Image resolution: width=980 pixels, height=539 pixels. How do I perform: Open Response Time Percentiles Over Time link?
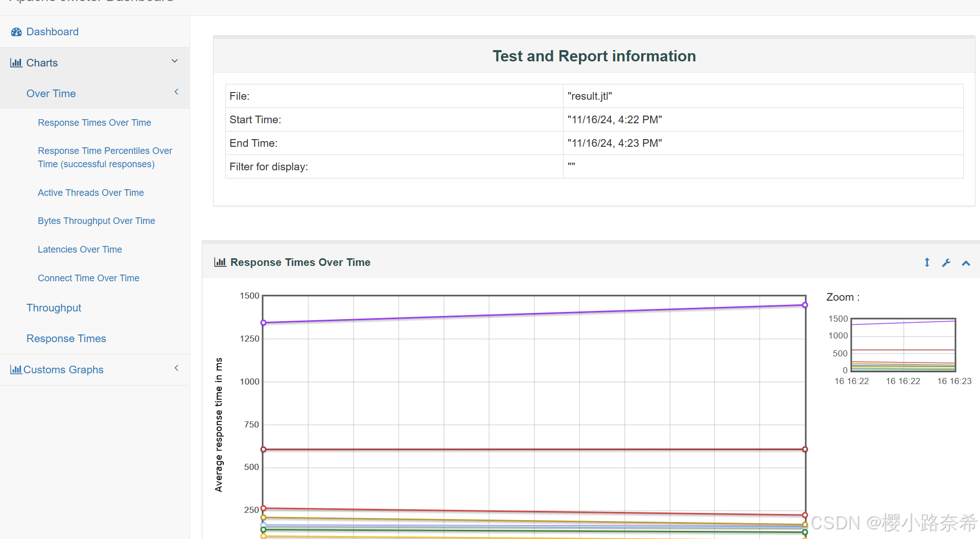pos(105,158)
